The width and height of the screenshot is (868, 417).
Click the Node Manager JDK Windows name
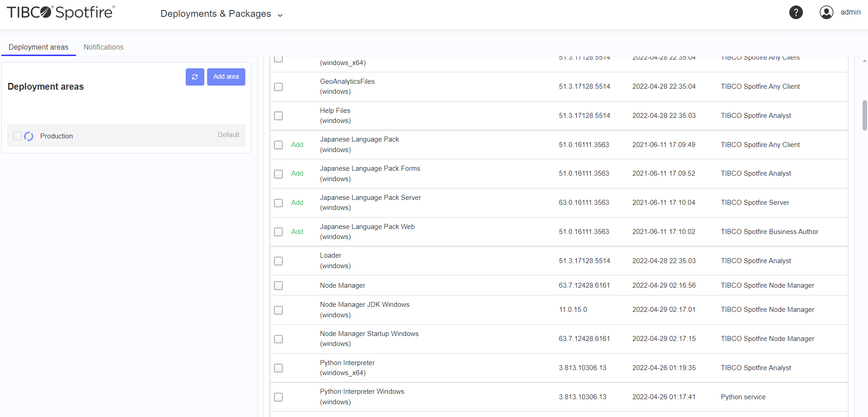(x=365, y=305)
